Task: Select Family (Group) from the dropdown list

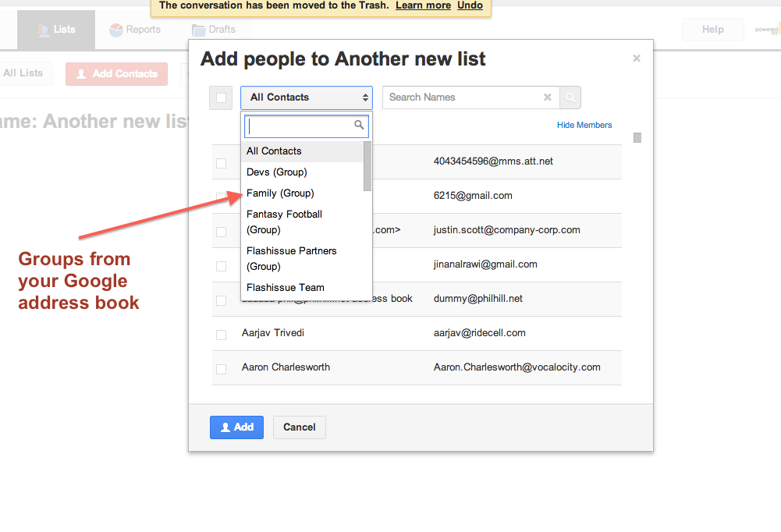Action: click(280, 193)
